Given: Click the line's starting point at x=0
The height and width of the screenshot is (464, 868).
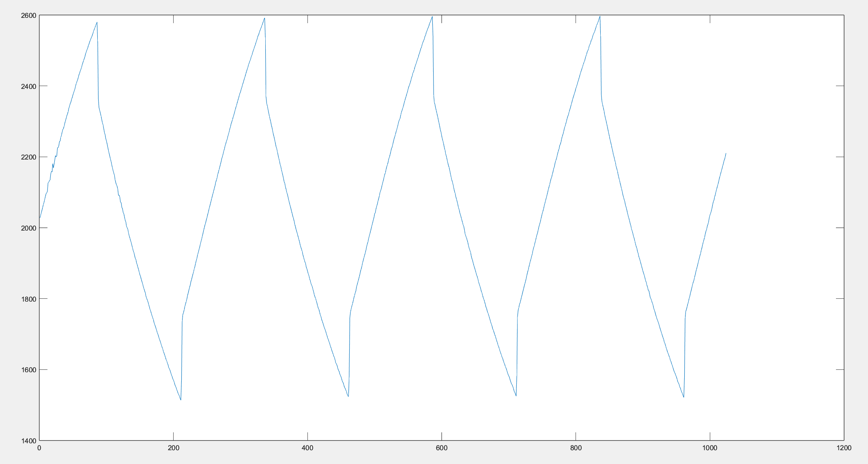Looking at the screenshot, I should (x=40, y=218).
